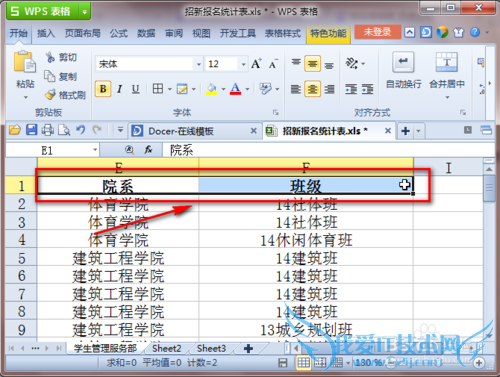Click the fx insert function icon
The height and width of the screenshot is (377, 500).
pos(148,150)
